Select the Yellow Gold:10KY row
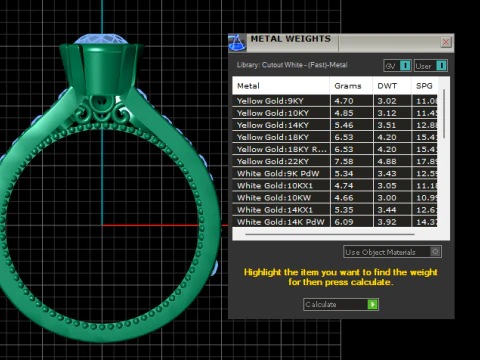The width and height of the screenshot is (480, 360). pos(335,113)
